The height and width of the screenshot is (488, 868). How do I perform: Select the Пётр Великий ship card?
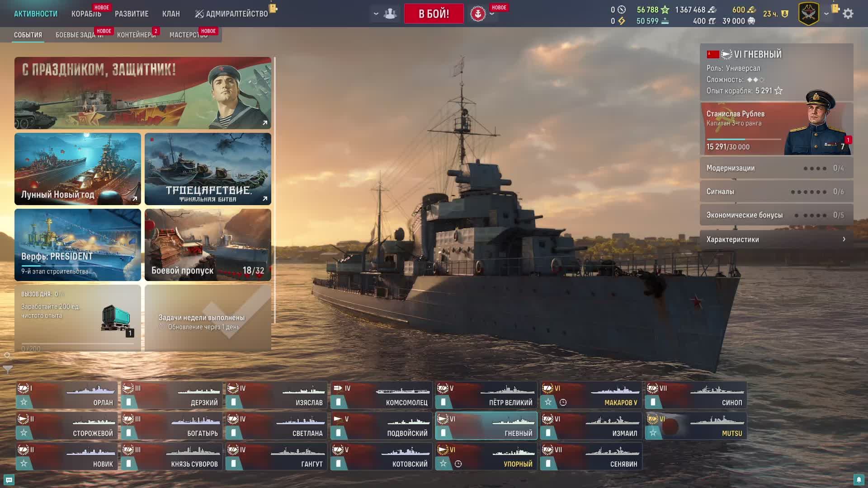pyautogui.click(x=486, y=395)
